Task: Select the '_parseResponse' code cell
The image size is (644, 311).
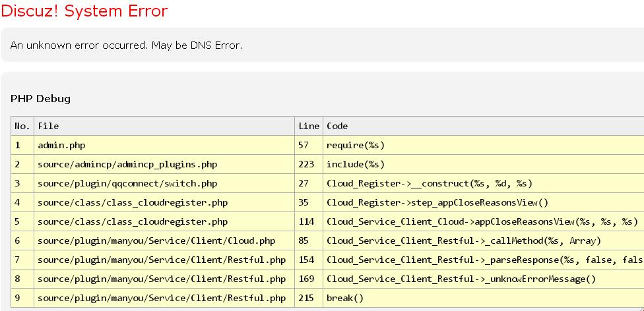Action: coord(484,260)
